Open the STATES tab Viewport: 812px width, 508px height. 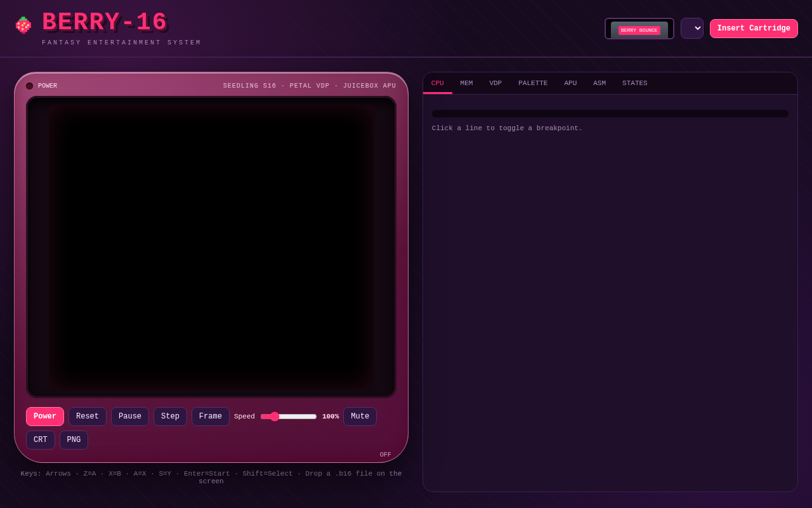pos(635,83)
